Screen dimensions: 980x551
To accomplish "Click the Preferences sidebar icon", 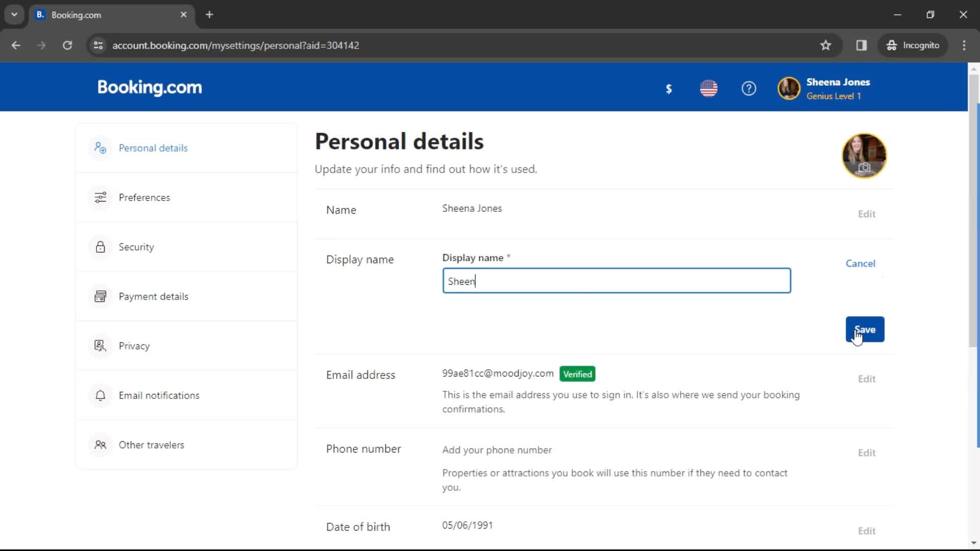I will [x=100, y=197].
